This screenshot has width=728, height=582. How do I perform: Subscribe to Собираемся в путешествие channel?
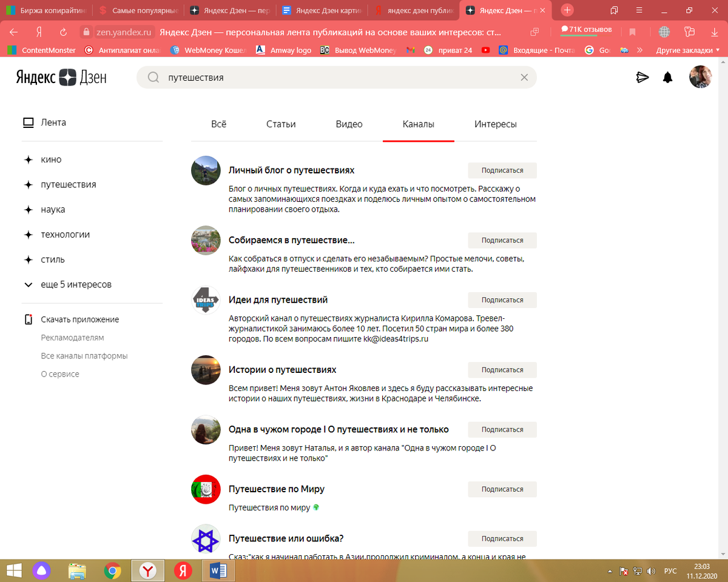point(502,240)
